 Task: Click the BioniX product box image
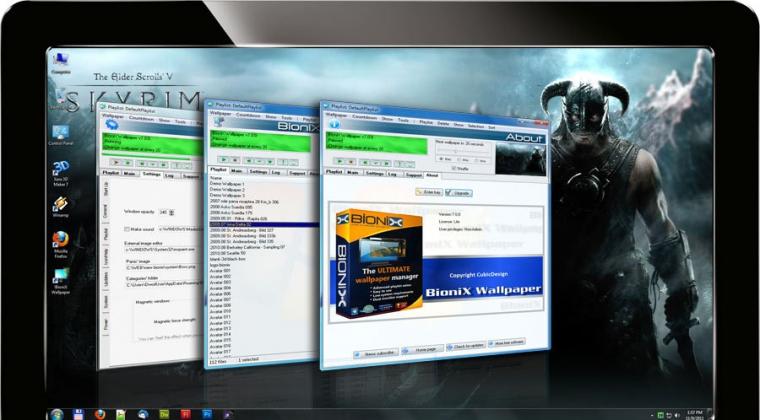379,263
